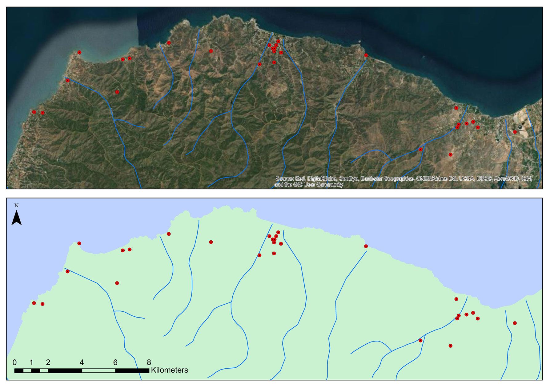Screen dimensions: 554x392
Task: Select green map marker at southeast river junction
Action: click(420, 340)
